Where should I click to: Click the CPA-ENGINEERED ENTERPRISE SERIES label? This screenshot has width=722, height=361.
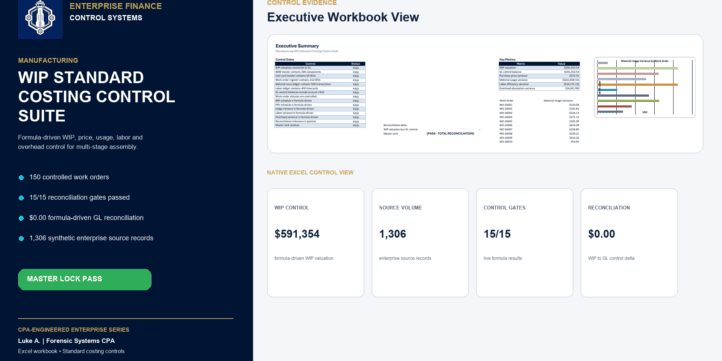(x=74, y=330)
